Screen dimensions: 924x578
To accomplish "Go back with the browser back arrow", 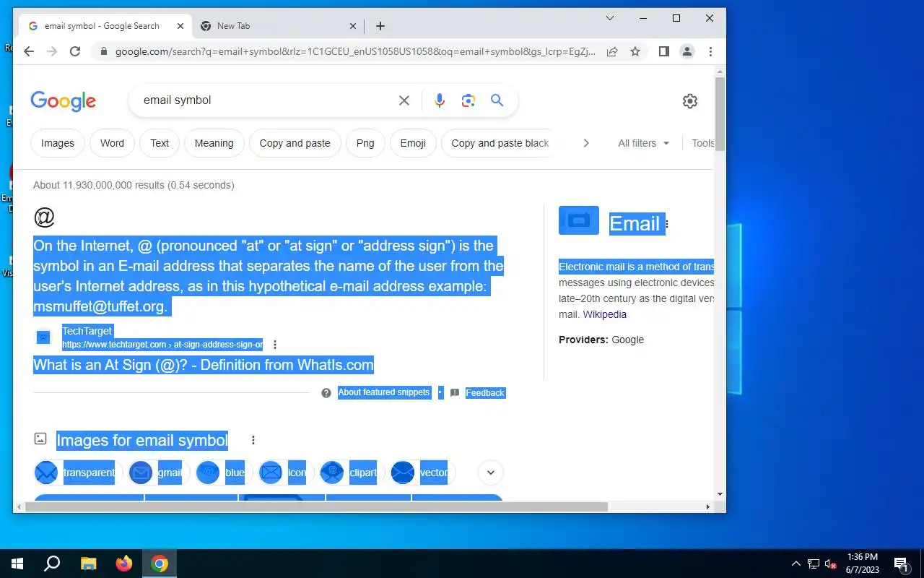I will coord(29,51).
